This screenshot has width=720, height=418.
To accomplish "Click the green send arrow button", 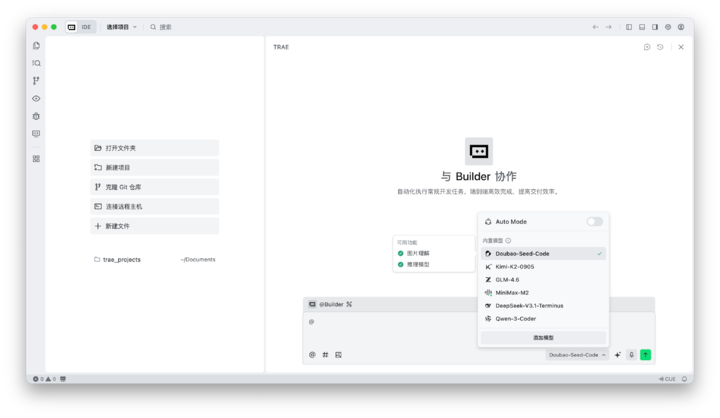I will (645, 355).
